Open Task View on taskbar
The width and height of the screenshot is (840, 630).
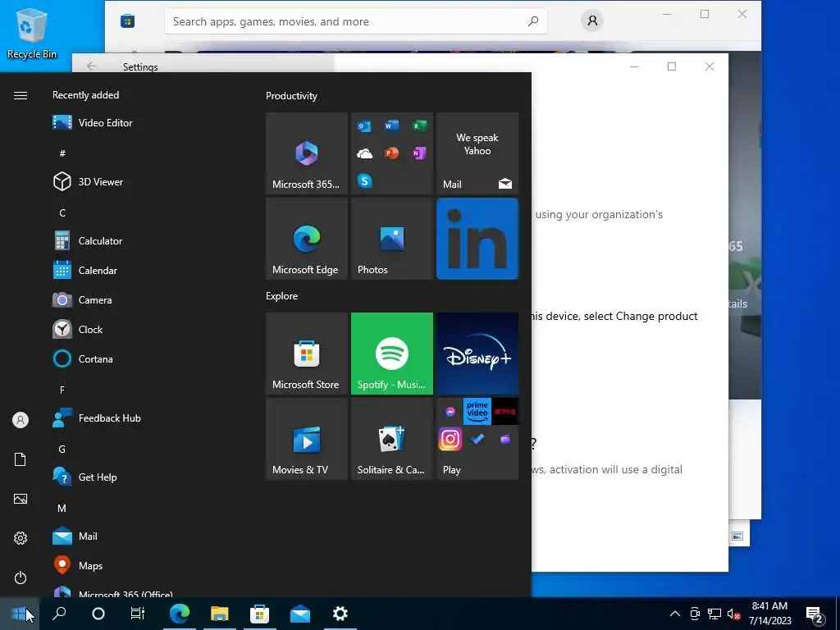tap(138, 614)
